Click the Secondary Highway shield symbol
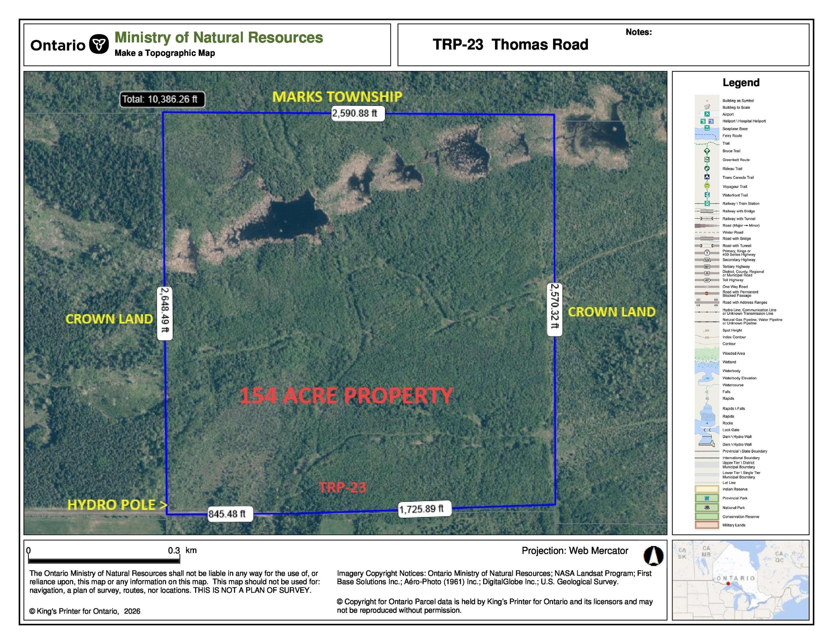Screen dimensions: 833x644 [707, 260]
